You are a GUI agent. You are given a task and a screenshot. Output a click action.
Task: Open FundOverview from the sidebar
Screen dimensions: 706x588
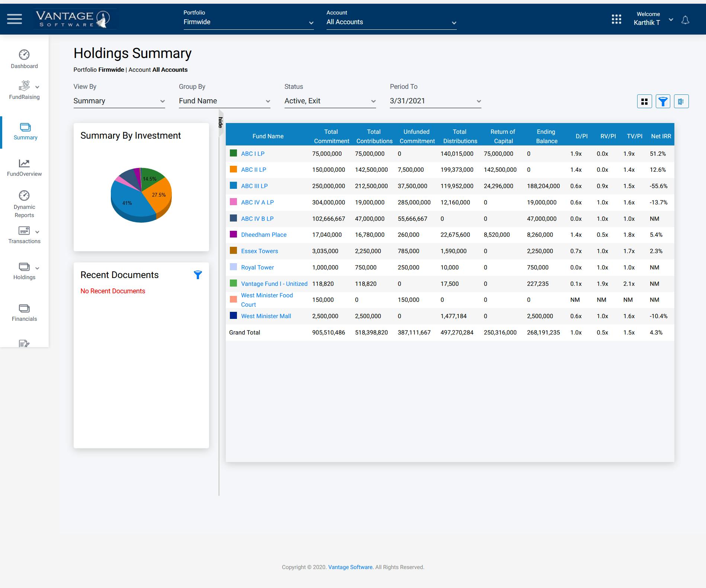coord(24,167)
